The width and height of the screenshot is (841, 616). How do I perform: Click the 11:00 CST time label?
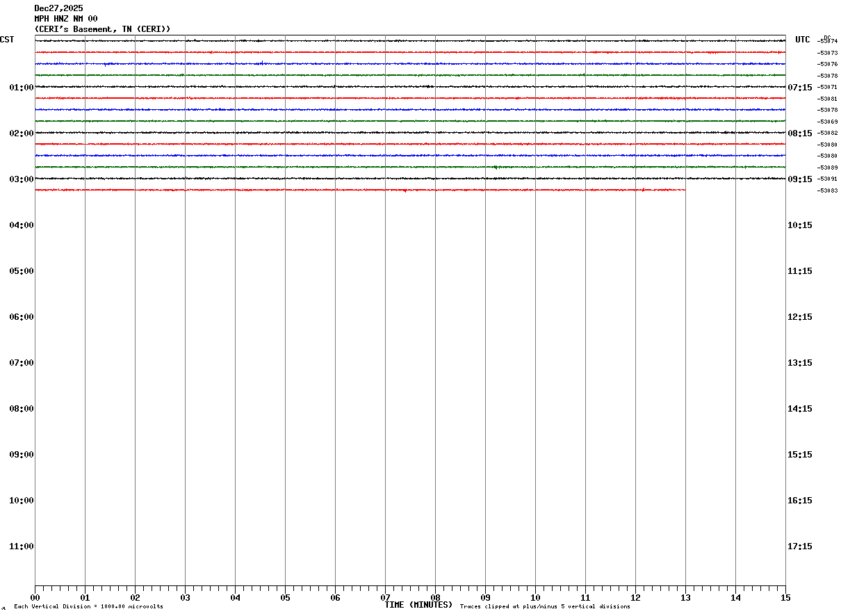22,546
